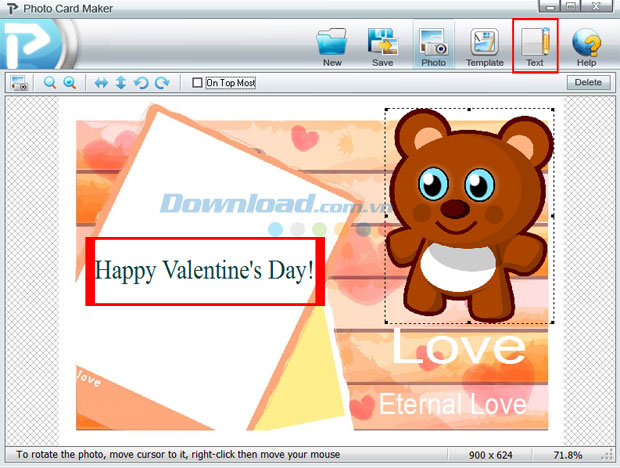Click the add photo icon in toolbar
The height and width of the screenshot is (468, 620).
pos(19,83)
